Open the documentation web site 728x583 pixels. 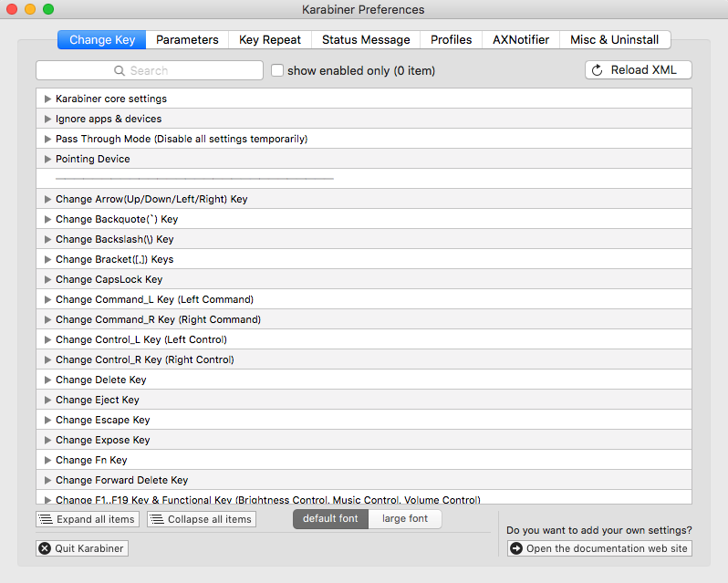coord(599,548)
